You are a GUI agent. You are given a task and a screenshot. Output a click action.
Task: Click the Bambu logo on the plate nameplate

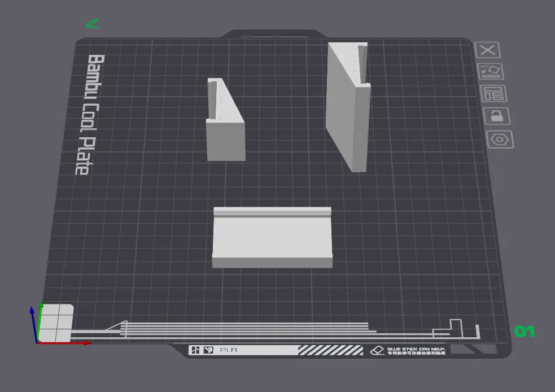tap(196, 349)
